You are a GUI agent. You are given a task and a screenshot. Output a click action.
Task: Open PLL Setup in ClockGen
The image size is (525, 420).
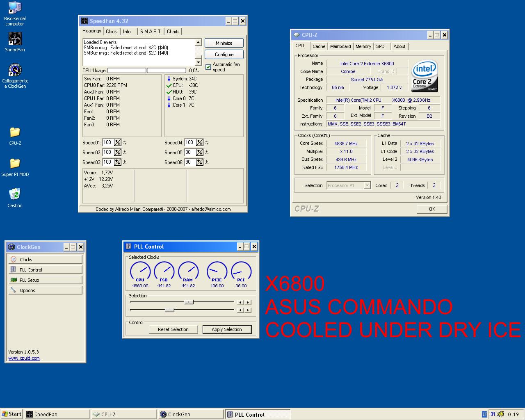[x=45, y=280]
